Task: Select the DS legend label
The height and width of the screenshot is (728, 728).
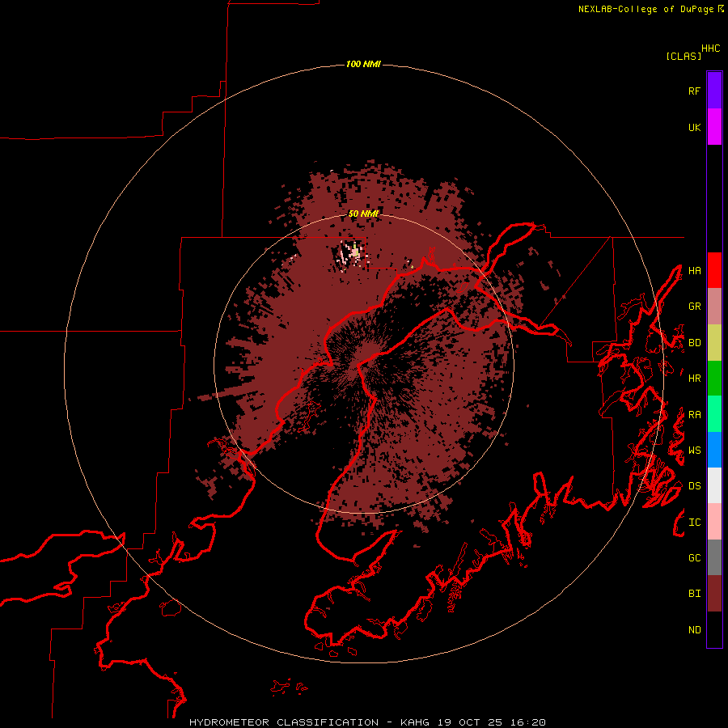Action: pos(694,486)
